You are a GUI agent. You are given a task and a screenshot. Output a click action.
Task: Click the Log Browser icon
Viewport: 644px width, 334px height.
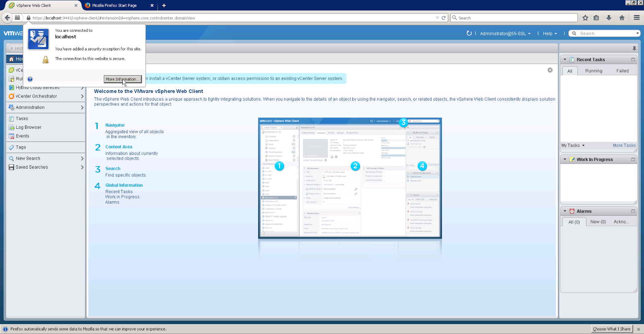point(12,128)
